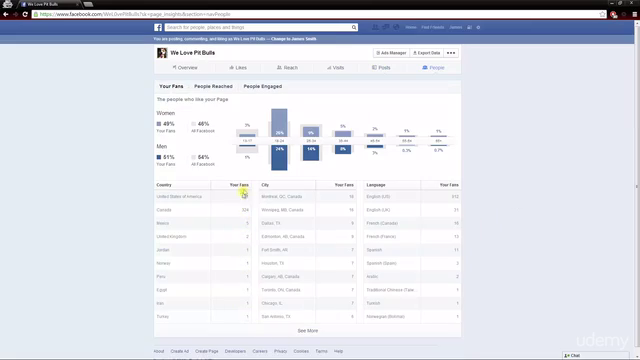The height and width of the screenshot is (360, 640).
Task: Reload the page with refresh icon
Action: point(25,14)
